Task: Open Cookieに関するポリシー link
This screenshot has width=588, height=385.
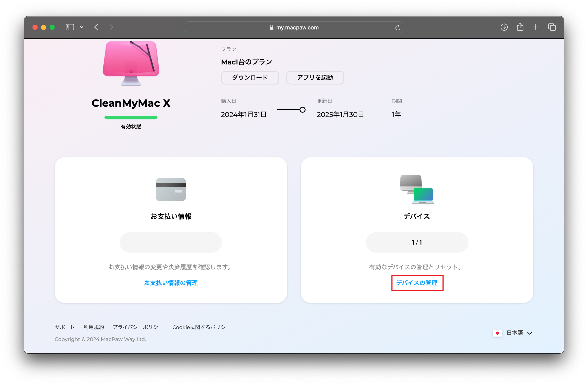Action: 201,327
